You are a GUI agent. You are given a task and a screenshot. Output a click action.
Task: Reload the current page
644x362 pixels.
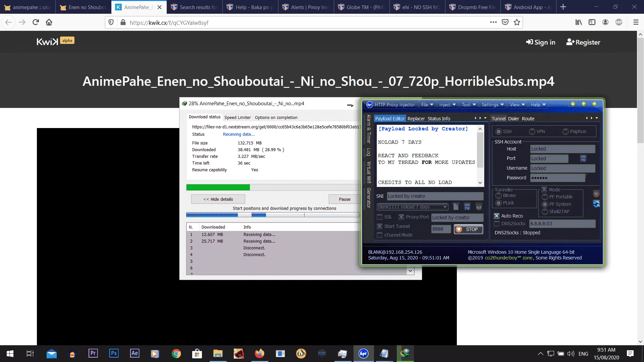tap(36, 22)
